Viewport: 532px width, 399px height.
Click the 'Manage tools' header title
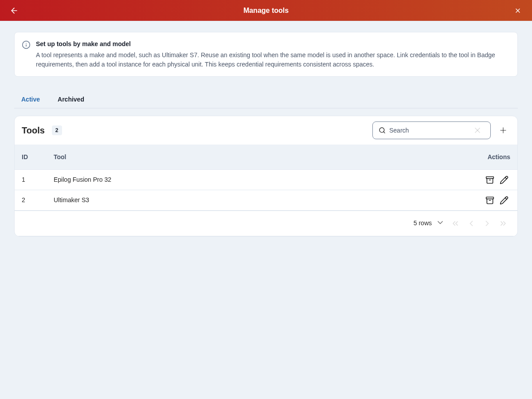[x=266, y=11]
